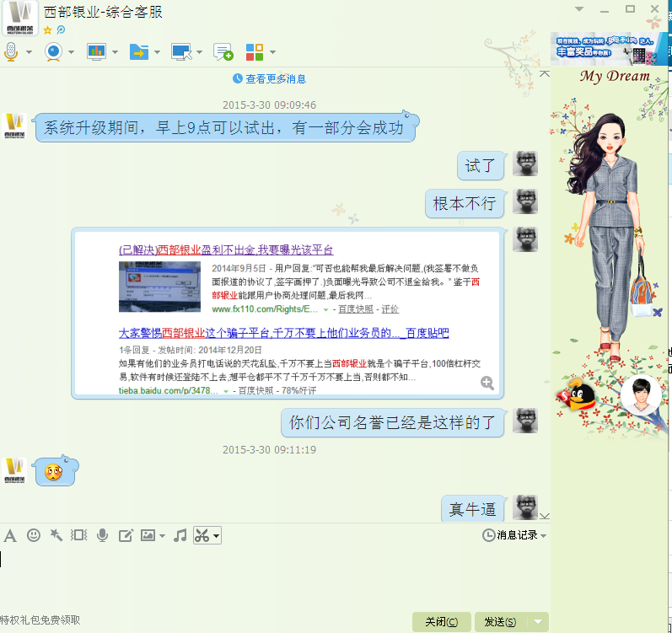Send a picture with the image icon
672x633 pixels.
point(148,535)
